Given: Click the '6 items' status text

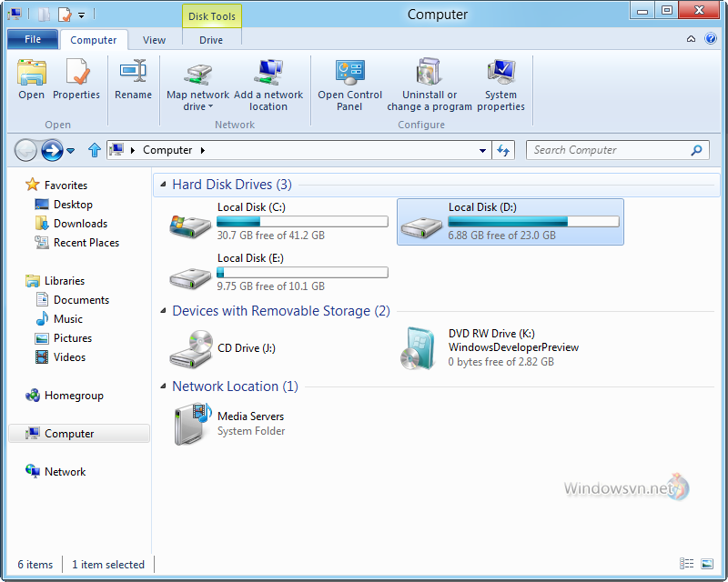Looking at the screenshot, I should pos(35,565).
